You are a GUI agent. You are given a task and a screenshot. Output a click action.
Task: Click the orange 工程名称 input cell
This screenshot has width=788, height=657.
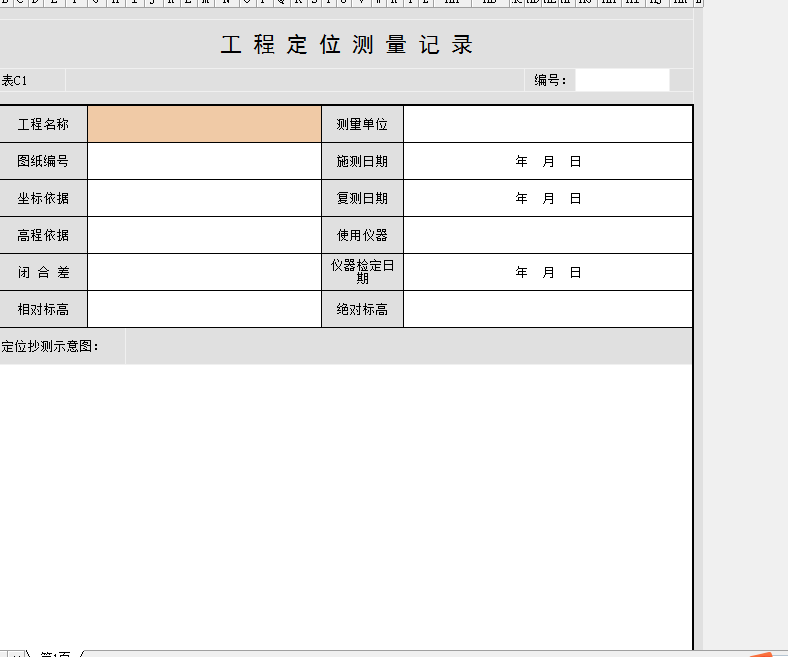point(204,124)
